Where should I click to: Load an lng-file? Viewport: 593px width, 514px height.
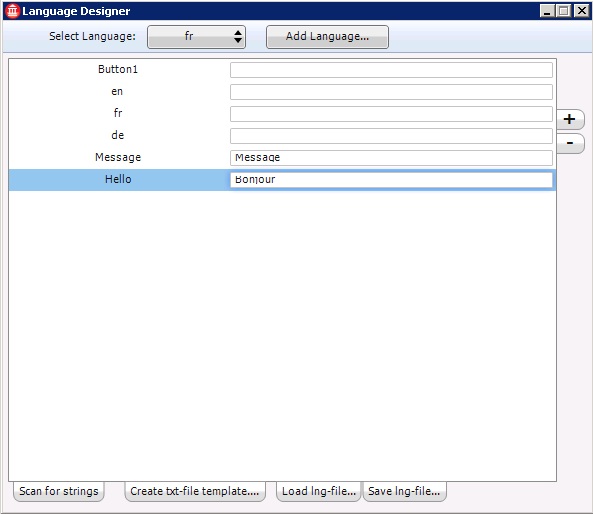click(x=319, y=491)
